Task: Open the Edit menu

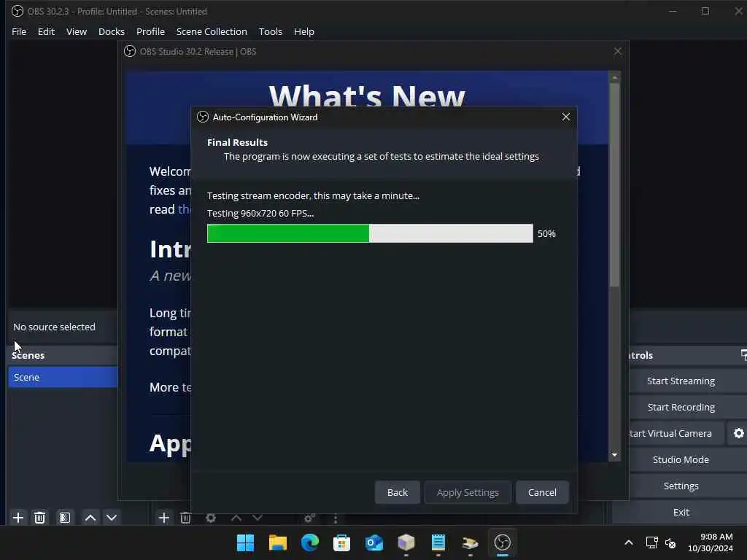Action: point(46,31)
